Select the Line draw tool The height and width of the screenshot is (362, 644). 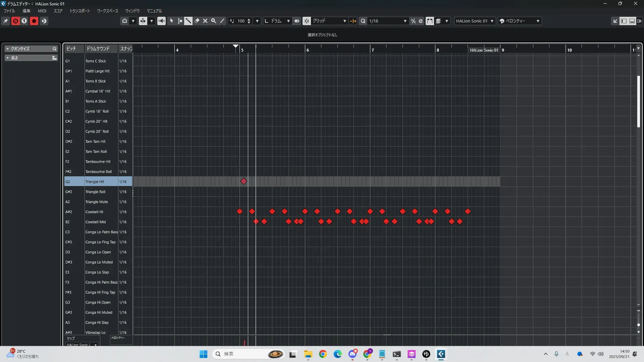(x=222, y=21)
